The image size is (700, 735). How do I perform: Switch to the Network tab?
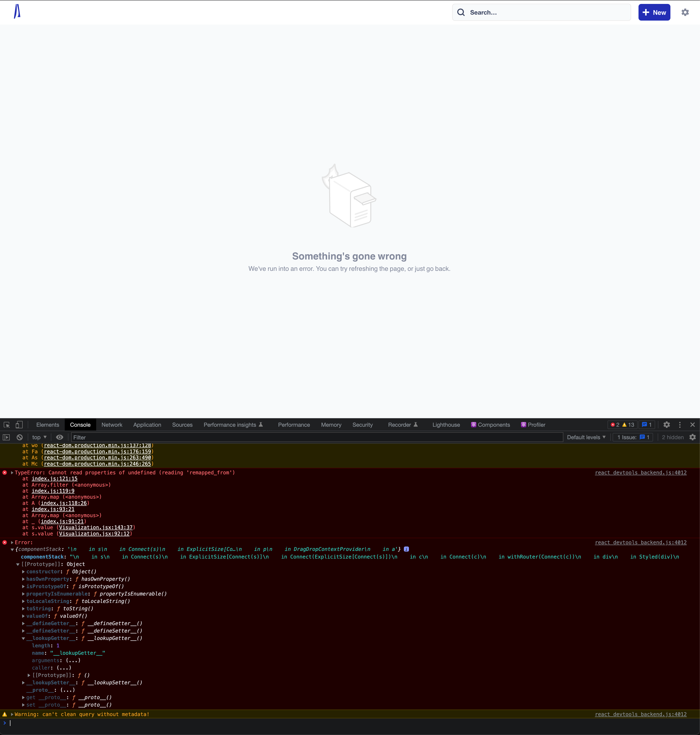coord(112,424)
